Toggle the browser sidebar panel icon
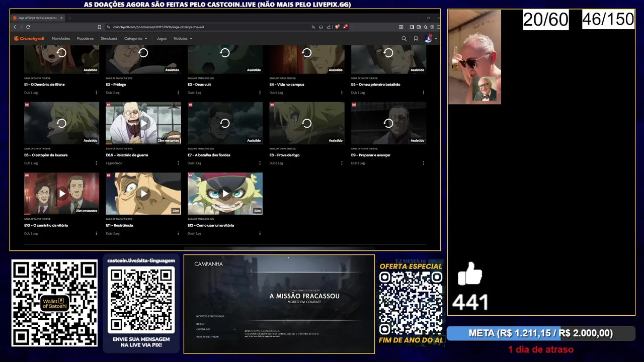The width and height of the screenshot is (644, 362). pos(412,27)
